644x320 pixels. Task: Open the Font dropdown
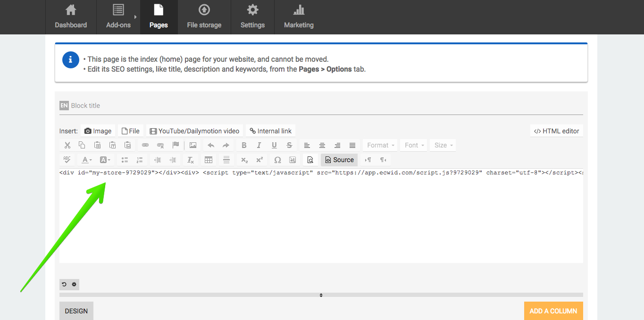pyautogui.click(x=415, y=145)
